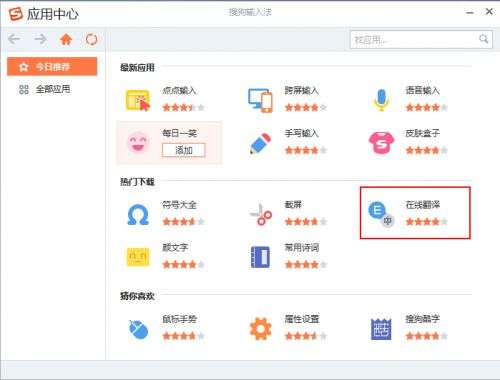Refresh the app center page

click(x=91, y=39)
